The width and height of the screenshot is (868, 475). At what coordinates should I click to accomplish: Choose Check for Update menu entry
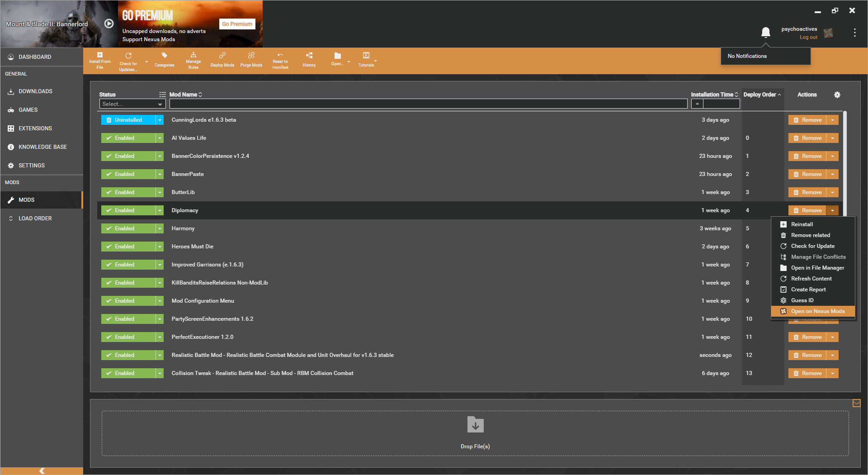tap(813, 246)
